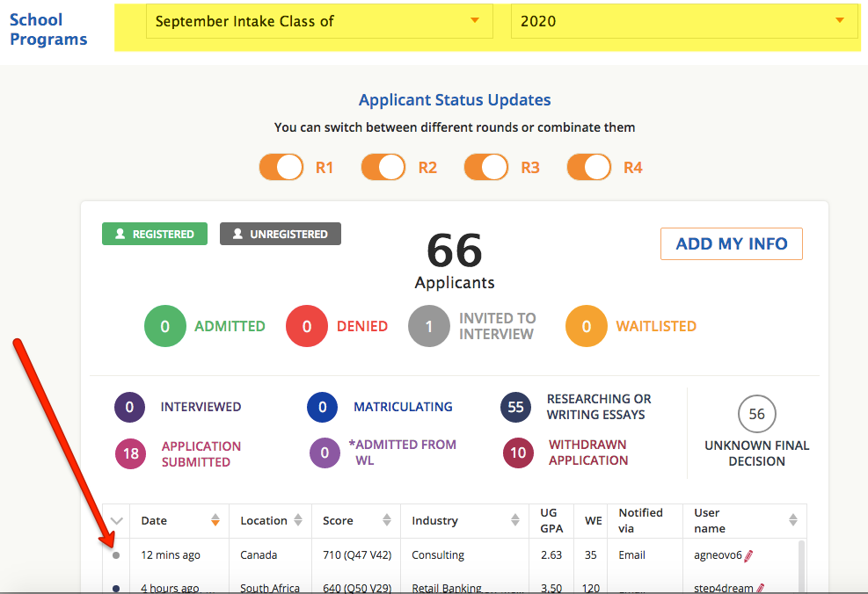
Task: Click the gray Invited to Interview circle
Action: (429, 327)
